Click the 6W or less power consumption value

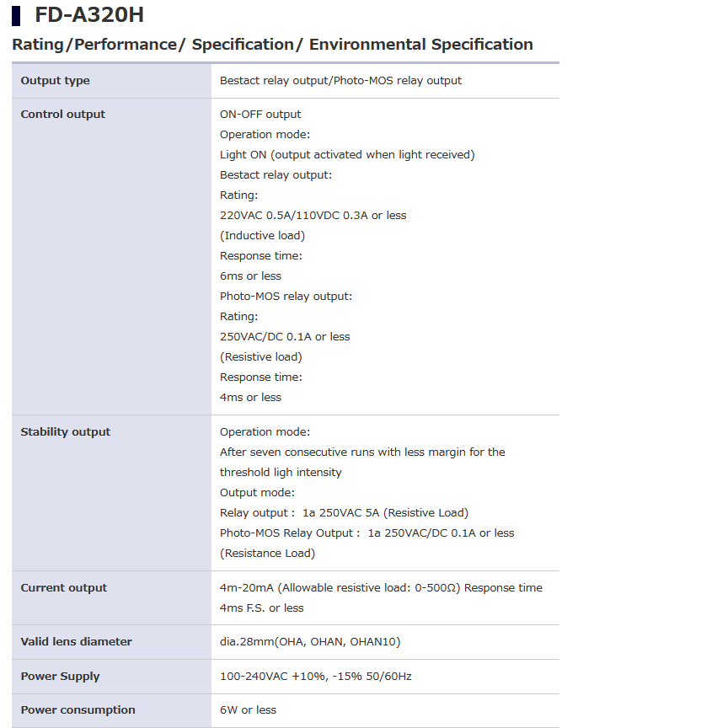tap(248, 710)
